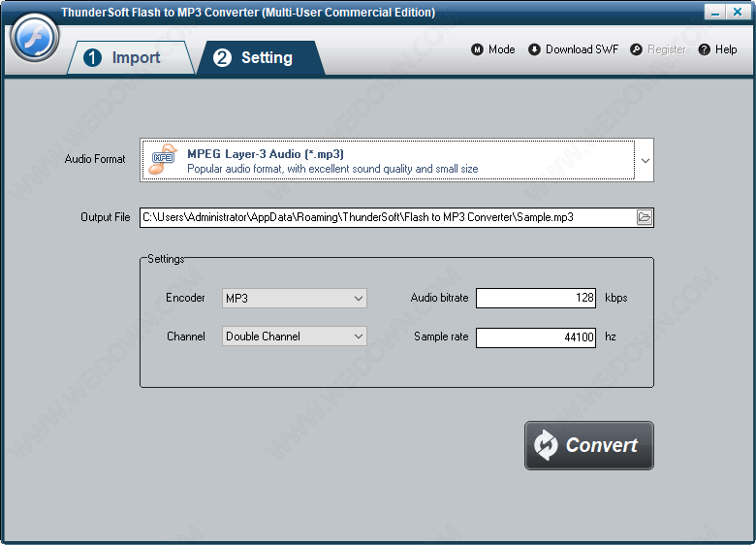756x545 pixels.
Task: Open the Import tab
Action: point(130,57)
